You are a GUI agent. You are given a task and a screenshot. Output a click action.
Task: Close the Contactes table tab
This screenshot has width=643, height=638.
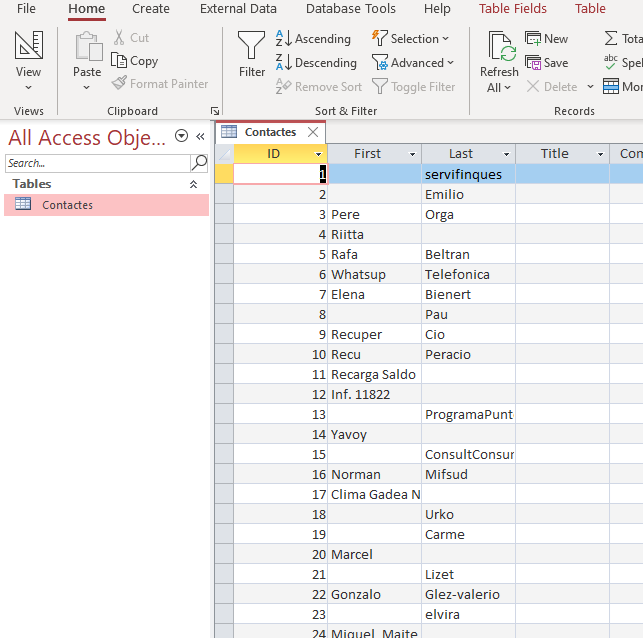(x=313, y=132)
